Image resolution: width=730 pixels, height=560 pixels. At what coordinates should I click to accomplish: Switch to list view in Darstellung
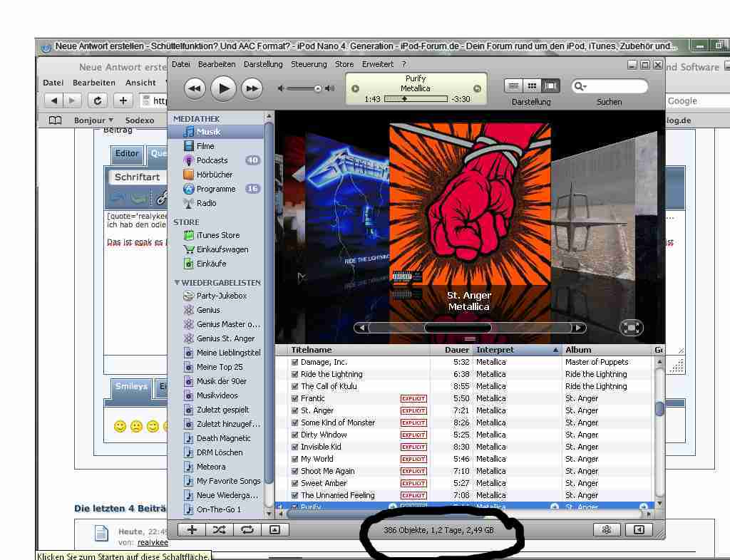tap(513, 86)
